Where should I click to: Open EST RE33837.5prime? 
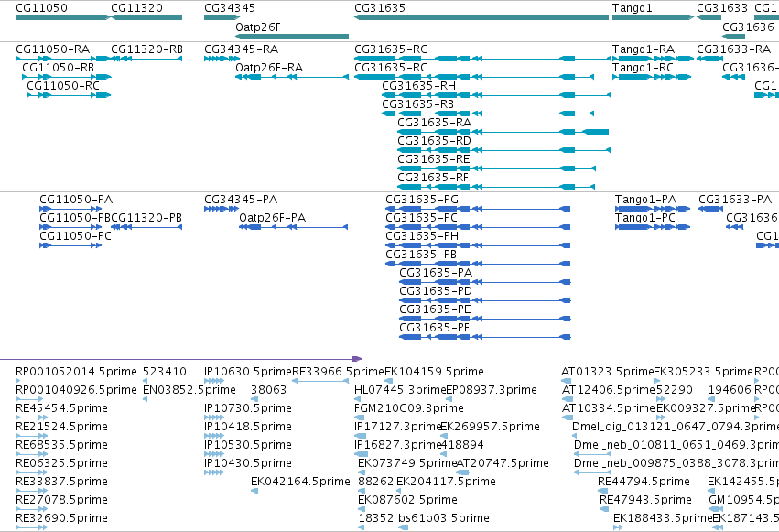coord(61,483)
